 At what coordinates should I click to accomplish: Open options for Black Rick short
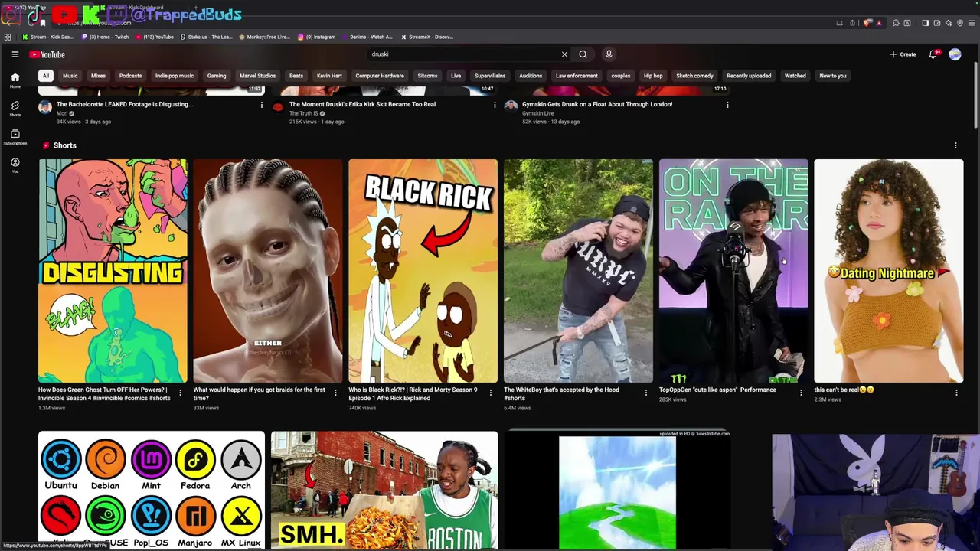(490, 393)
